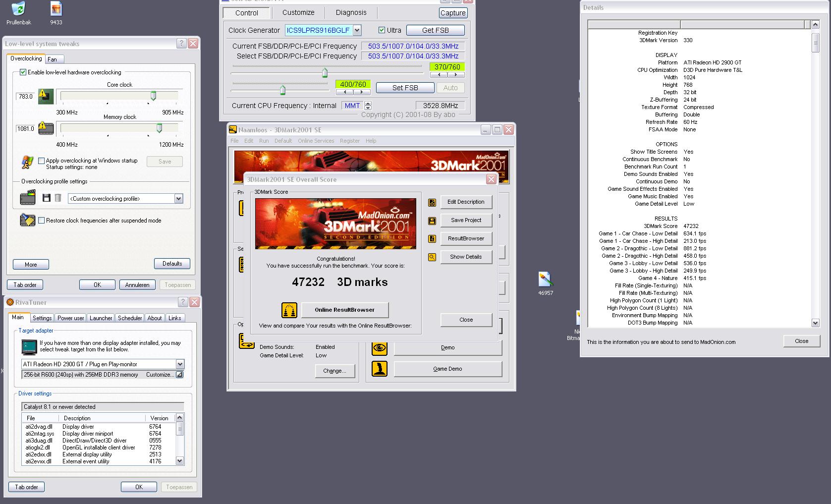Click the MMT CPU frequency spinner

(368, 106)
